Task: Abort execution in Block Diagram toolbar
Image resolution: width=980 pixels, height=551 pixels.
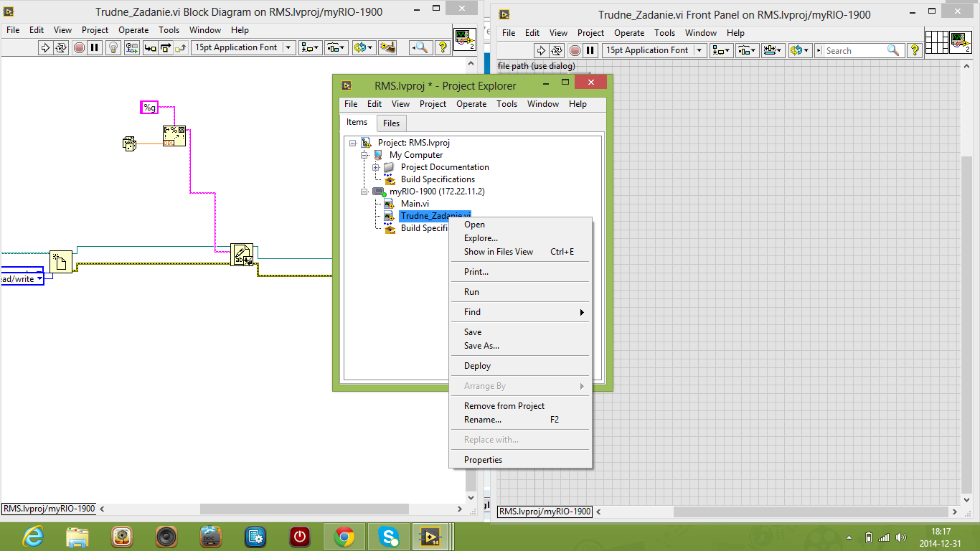Action: [79, 47]
